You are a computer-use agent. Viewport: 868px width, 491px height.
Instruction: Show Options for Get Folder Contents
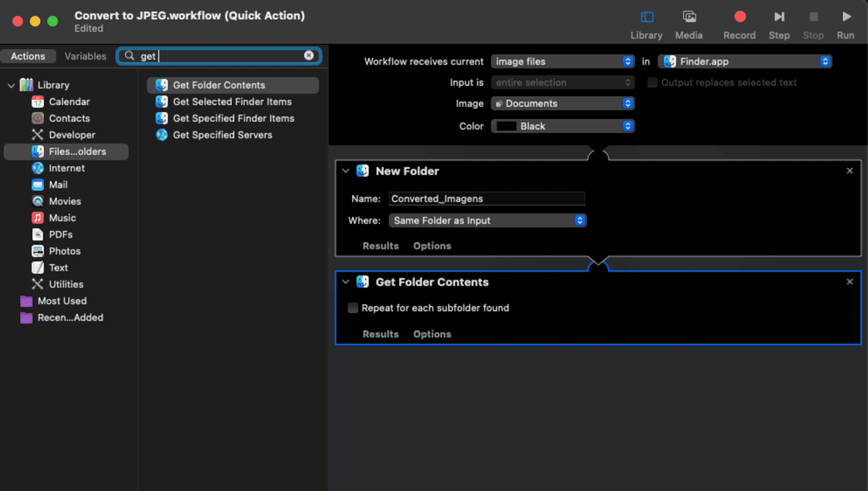[x=432, y=334]
